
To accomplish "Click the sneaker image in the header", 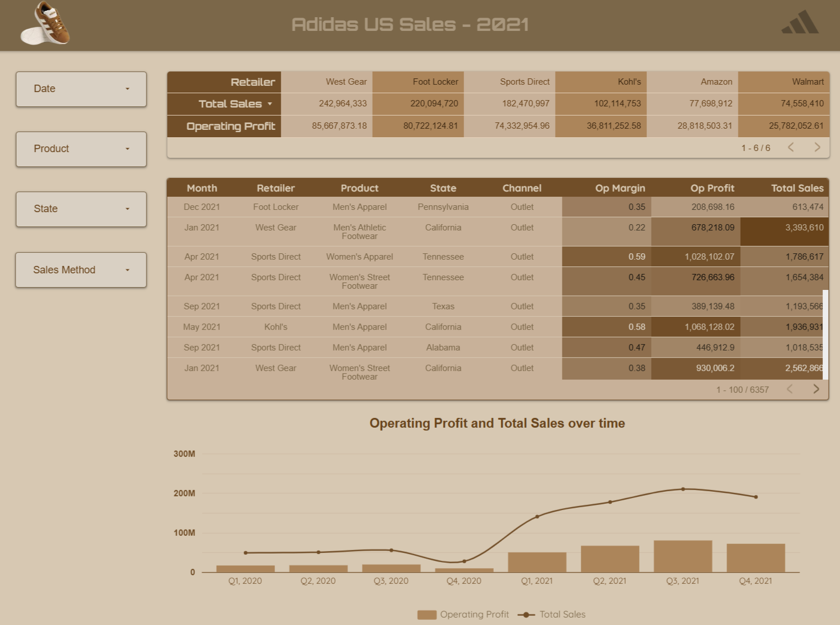I will tap(46, 23).
